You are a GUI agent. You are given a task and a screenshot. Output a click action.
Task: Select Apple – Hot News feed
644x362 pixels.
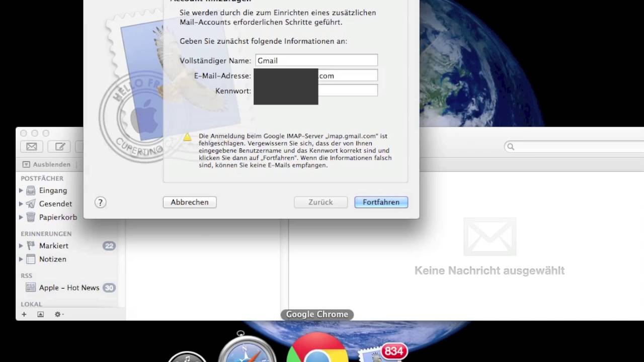(69, 288)
